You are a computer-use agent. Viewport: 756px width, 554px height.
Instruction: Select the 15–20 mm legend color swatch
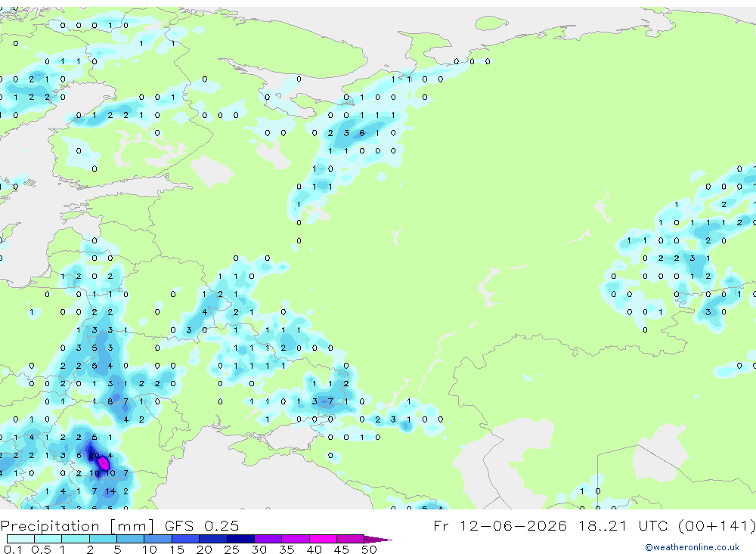click(186, 539)
